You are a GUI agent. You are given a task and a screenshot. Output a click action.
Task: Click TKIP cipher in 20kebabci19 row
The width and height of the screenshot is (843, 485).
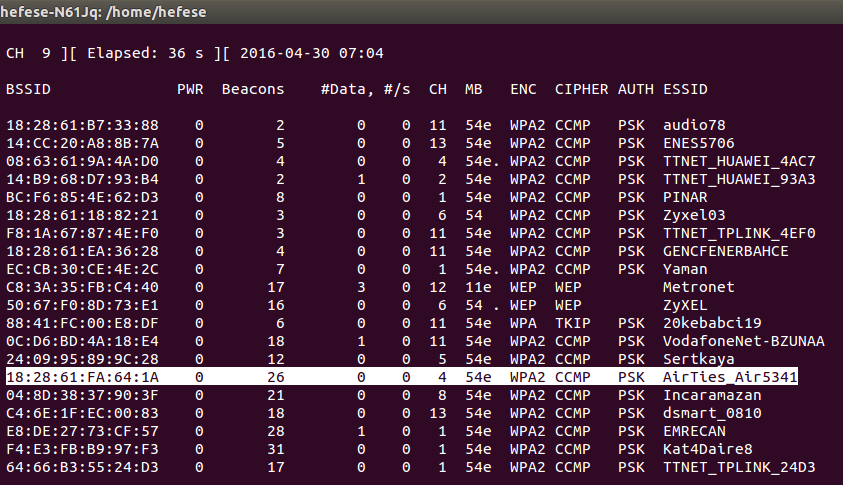point(572,323)
